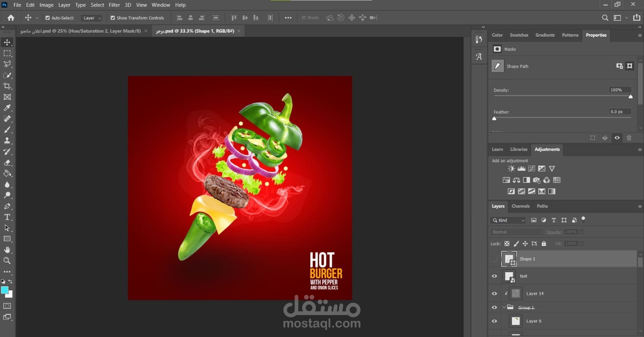Open the Adjustments panel options menu
This screenshot has height=337, width=644.
click(640, 150)
